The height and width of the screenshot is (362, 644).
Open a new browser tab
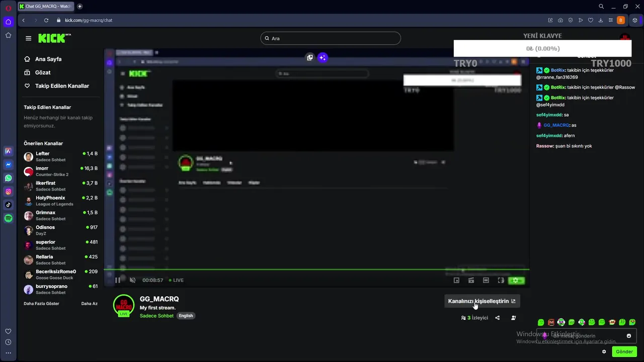point(79,7)
